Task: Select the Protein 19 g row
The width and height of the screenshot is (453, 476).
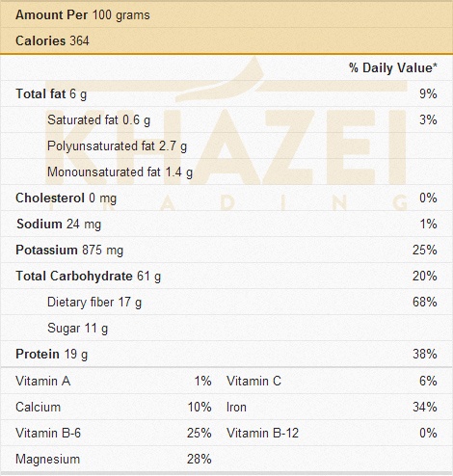Action: tap(226, 354)
